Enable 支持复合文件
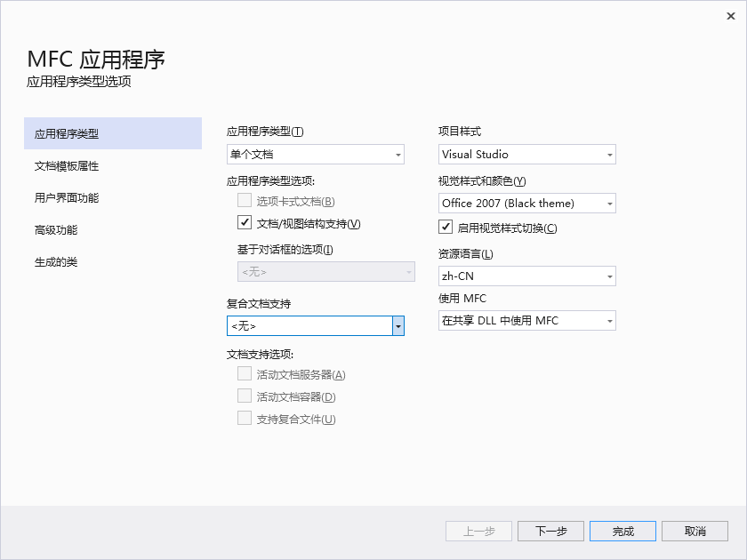Screen dimensions: 747x560 pyautogui.click(x=245, y=418)
